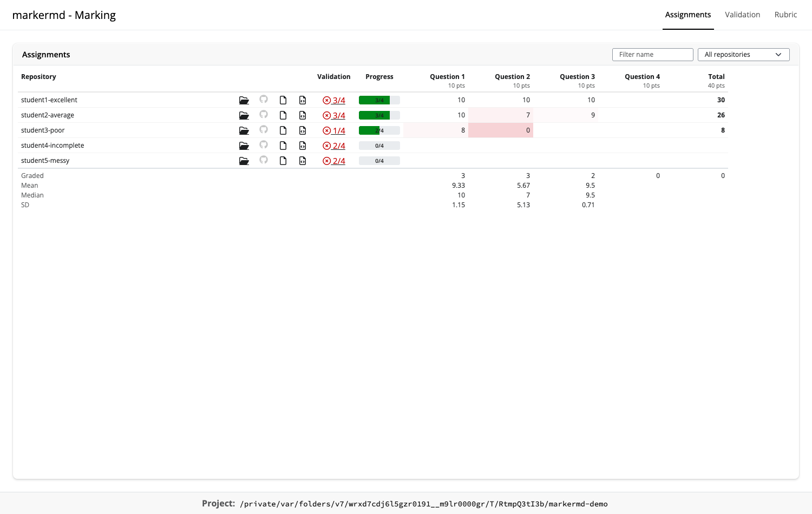Click GitHub icon for student3-poor
This screenshot has height=514, width=812.
[x=264, y=130]
